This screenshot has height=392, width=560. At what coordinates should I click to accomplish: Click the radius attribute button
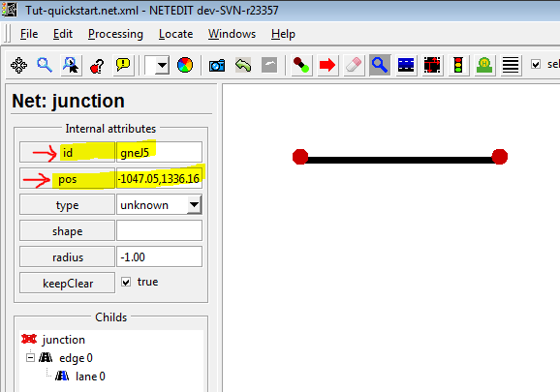[67, 256]
